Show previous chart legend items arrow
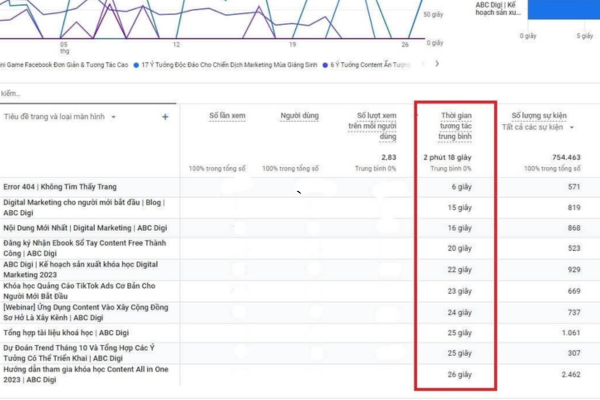 point(423,64)
